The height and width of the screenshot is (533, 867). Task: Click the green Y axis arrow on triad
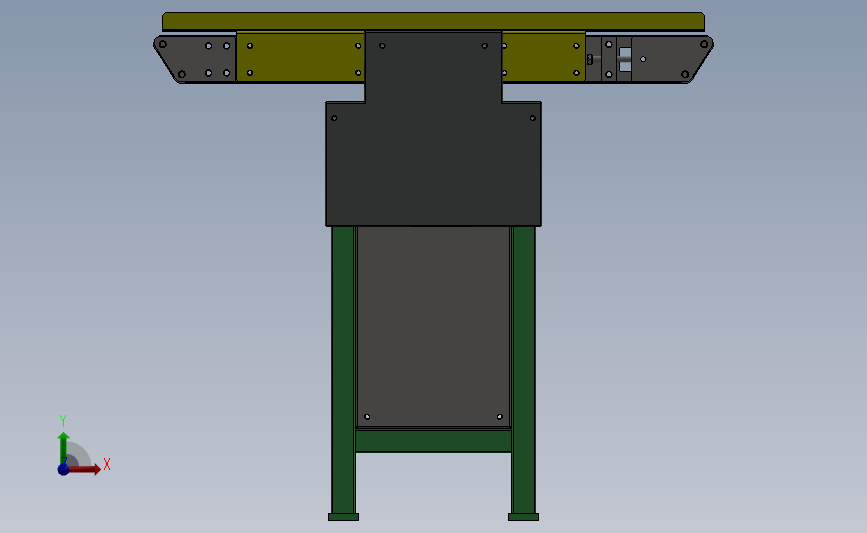coord(63,448)
